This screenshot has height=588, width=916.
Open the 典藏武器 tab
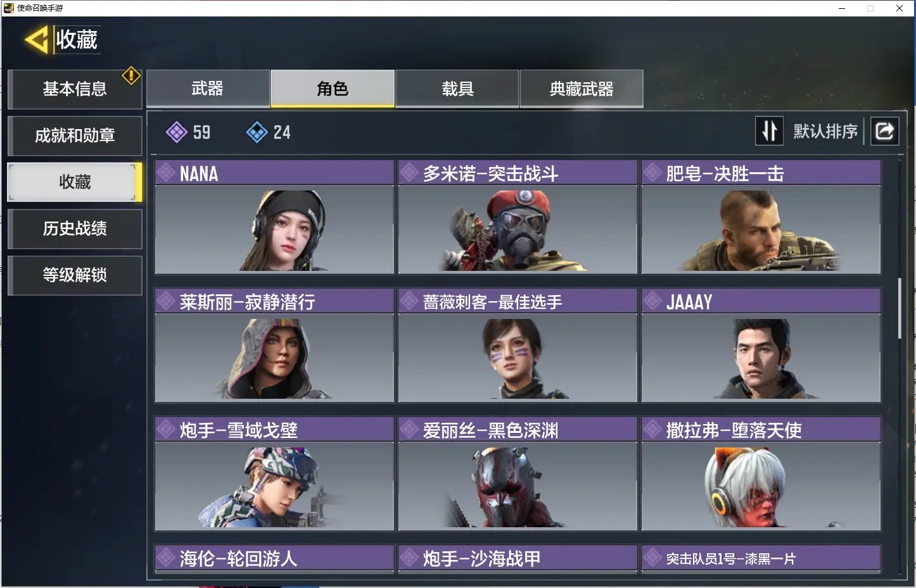tap(582, 89)
